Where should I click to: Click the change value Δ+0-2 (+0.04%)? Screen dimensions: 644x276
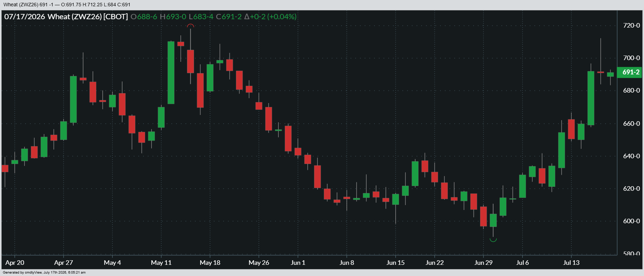pos(270,17)
